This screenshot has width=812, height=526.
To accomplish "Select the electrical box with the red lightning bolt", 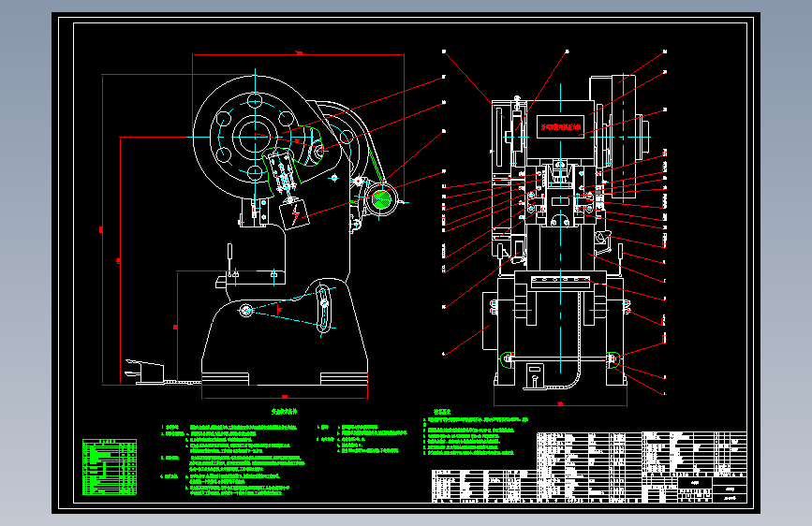I will click(x=294, y=213).
